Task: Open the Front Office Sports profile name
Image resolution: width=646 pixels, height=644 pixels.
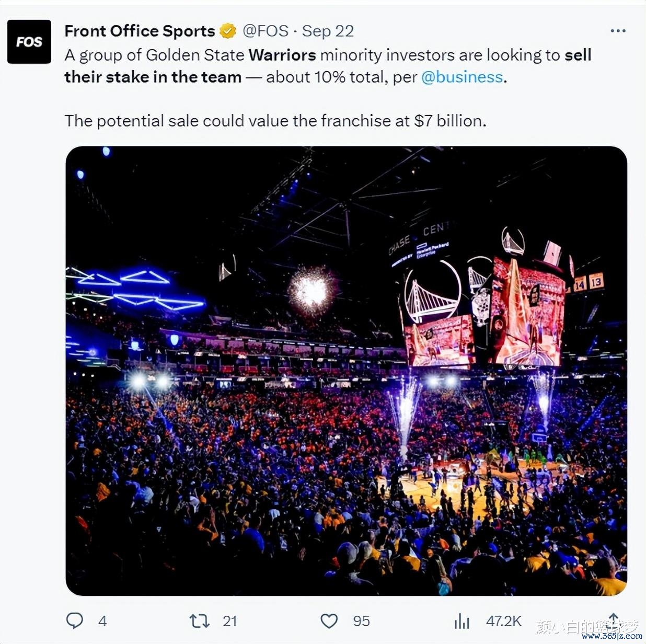Action: 140,31
